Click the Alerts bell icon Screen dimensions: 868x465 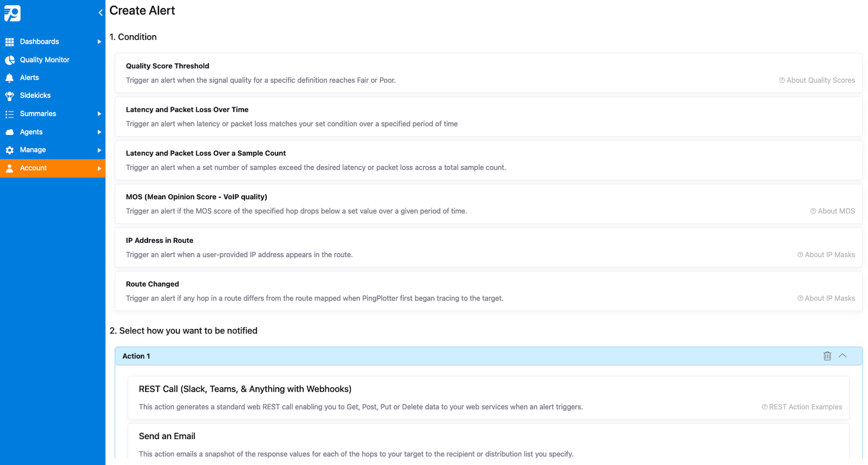[x=10, y=78]
